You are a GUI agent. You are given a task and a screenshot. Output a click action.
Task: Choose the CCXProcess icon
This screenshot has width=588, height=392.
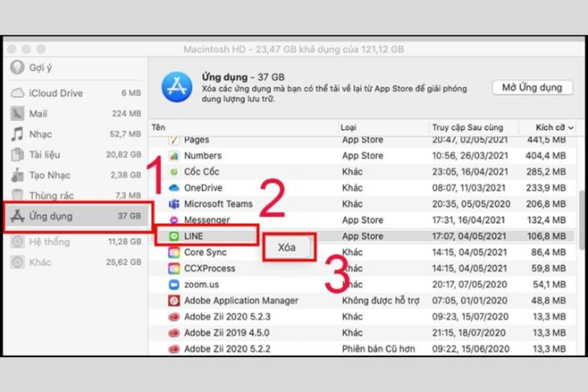pos(174,269)
